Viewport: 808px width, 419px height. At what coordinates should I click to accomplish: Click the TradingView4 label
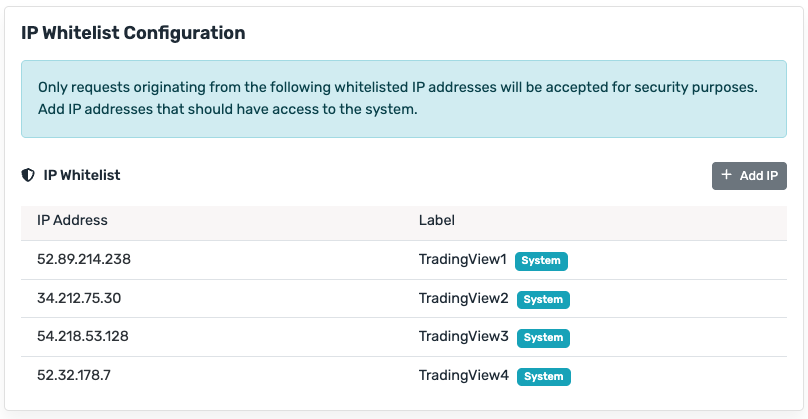coord(464,376)
